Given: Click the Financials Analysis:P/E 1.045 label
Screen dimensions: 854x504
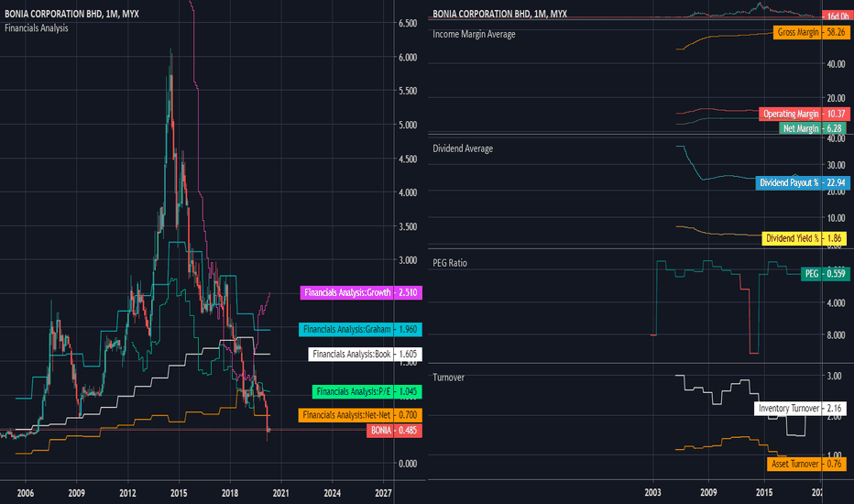Looking at the screenshot, I should coord(367,391).
